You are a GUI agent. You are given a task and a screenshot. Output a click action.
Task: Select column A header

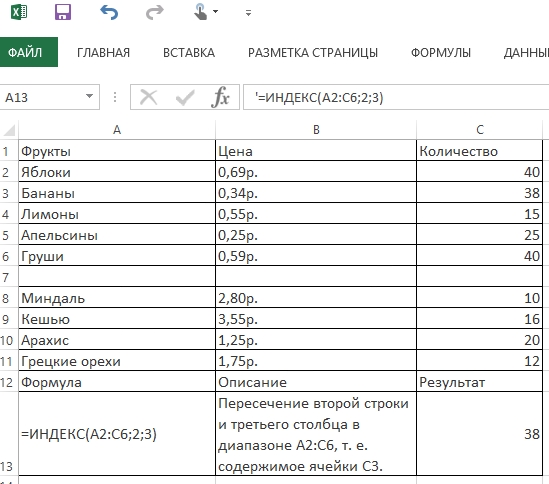(117, 130)
